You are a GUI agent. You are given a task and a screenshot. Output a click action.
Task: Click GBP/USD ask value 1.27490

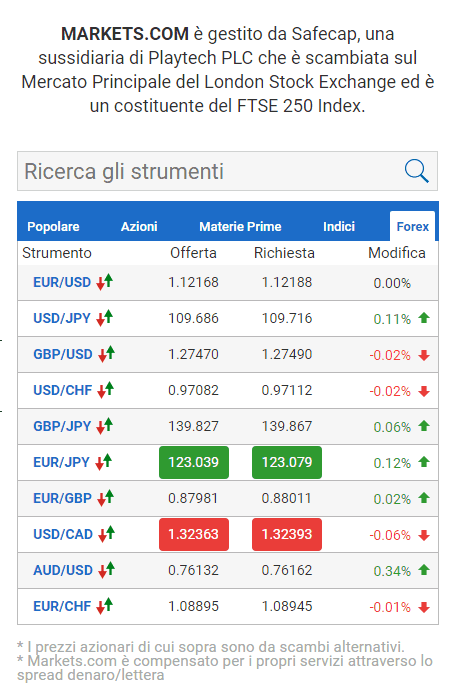287,354
